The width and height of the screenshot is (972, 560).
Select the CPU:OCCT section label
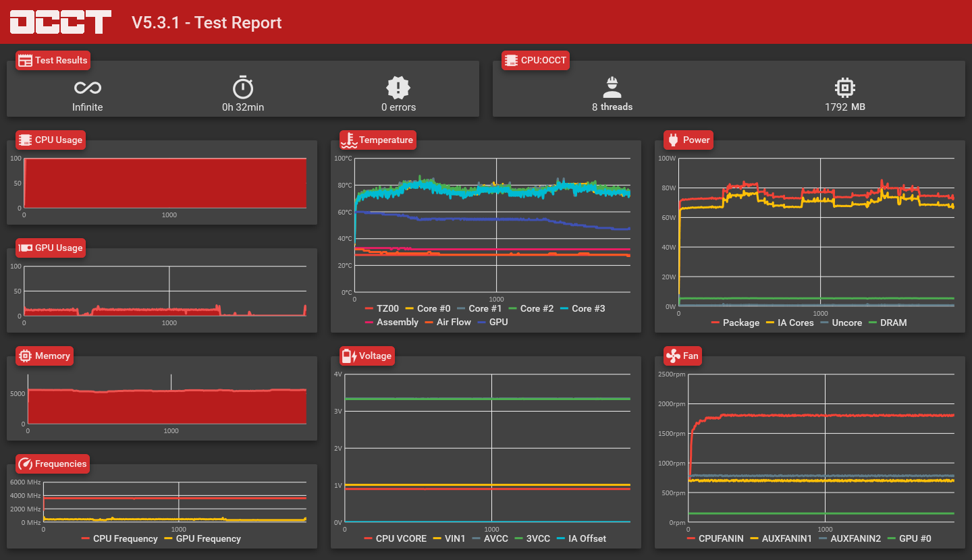[536, 60]
